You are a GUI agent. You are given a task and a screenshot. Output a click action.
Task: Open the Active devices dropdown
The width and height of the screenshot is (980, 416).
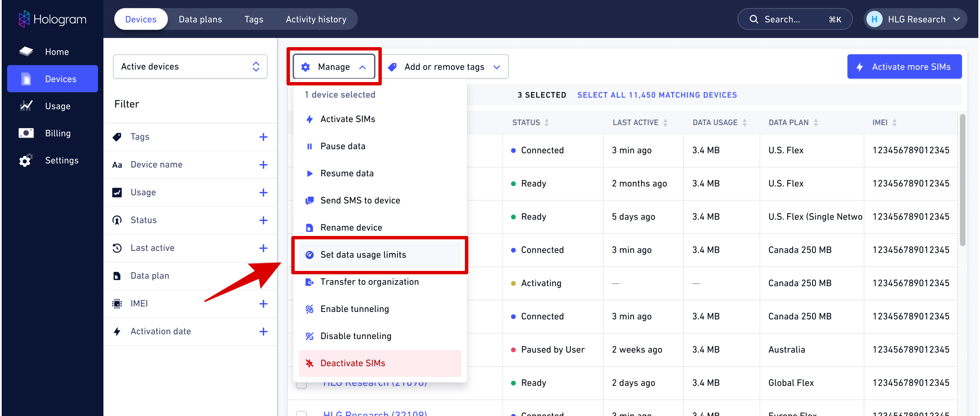tap(190, 67)
